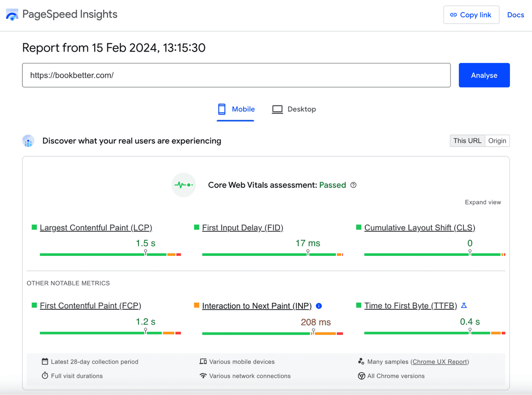This screenshot has height=395, width=532.
Task: Click the INP blue info icon
Action: 319,306
